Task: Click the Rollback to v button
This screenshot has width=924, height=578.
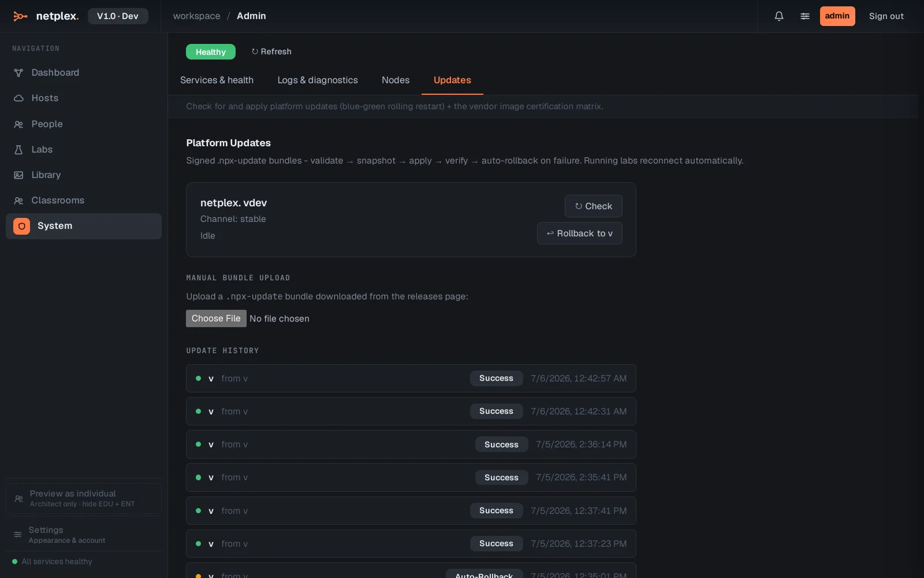Action: (579, 234)
